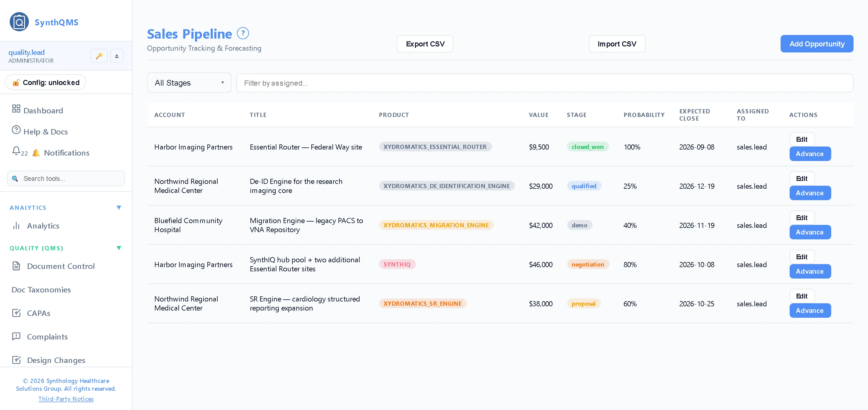Collapse the Quality (QMS) section arrow
Screen dimensions: 868x410
119,248
